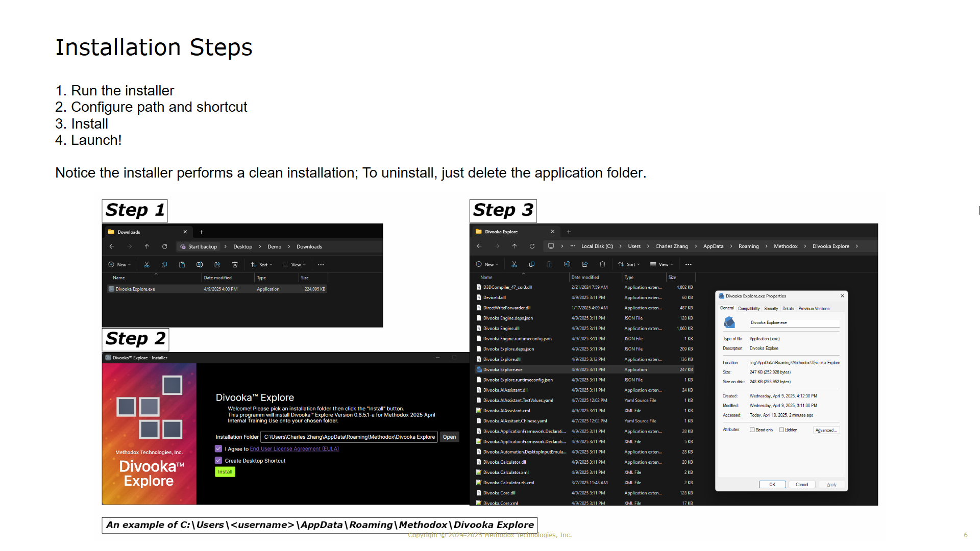Image resolution: width=980 pixels, height=551 pixels.
Task: Click the Desktop breadcrumb in Downloads window
Action: tap(242, 247)
